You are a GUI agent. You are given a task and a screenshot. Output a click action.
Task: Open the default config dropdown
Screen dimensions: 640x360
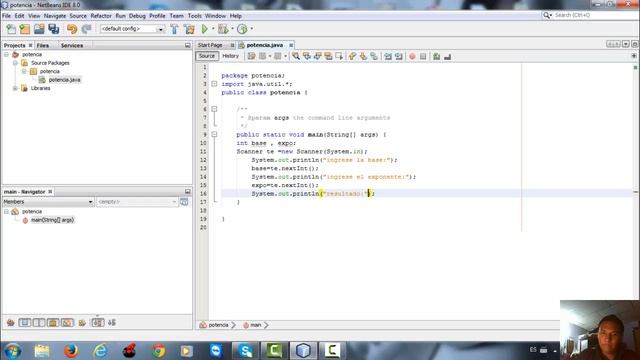(160, 29)
